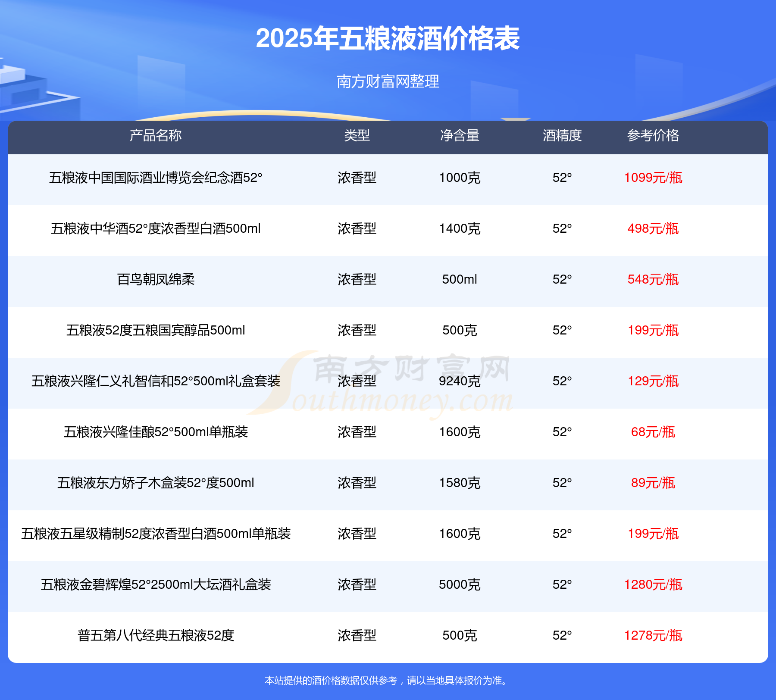Click 酒精度 cell 52° in 普五第八代 row
The image size is (776, 700).
562,635
